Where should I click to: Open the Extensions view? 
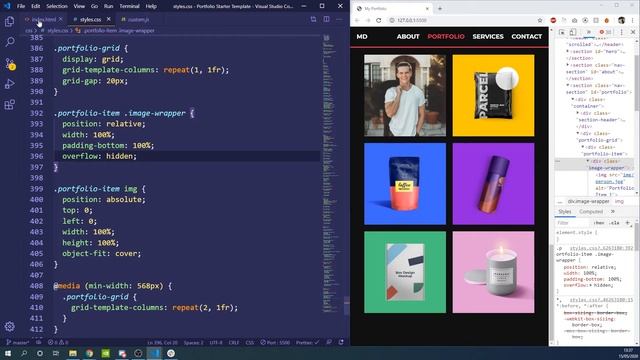point(9,104)
